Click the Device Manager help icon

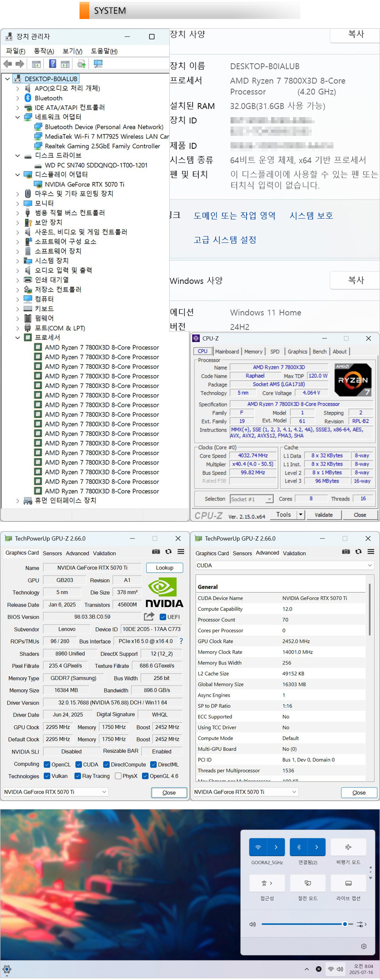point(53,64)
